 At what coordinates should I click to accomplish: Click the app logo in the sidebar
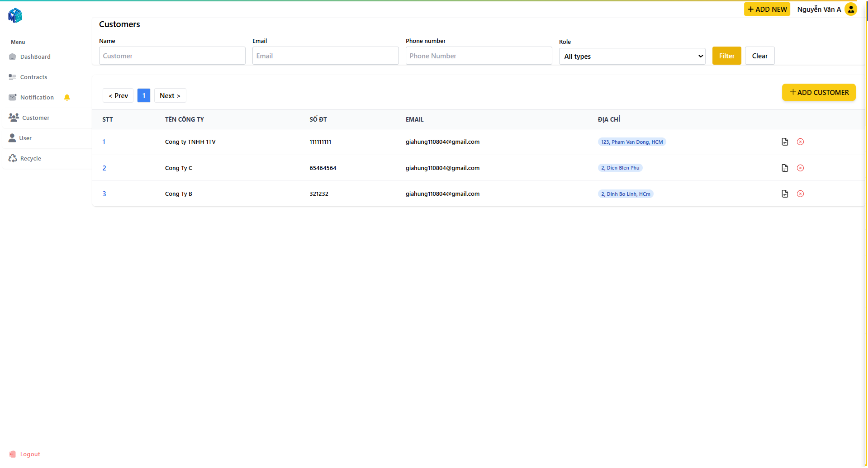(15, 15)
